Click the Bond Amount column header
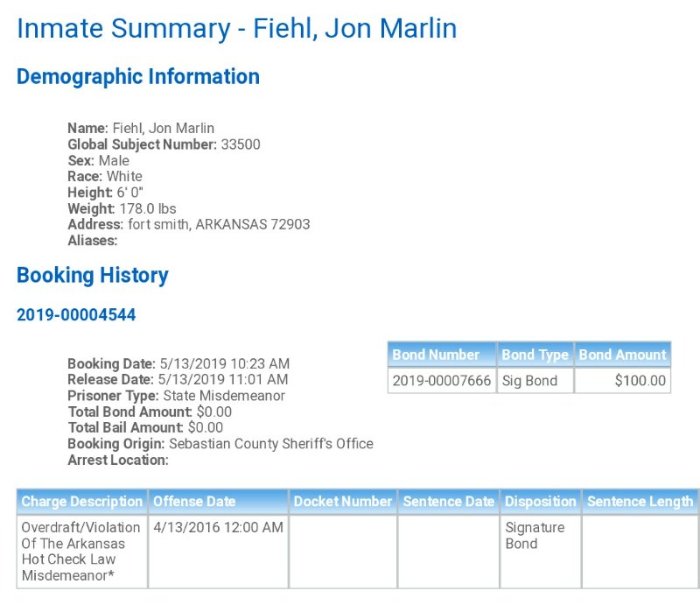 coord(622,355)
